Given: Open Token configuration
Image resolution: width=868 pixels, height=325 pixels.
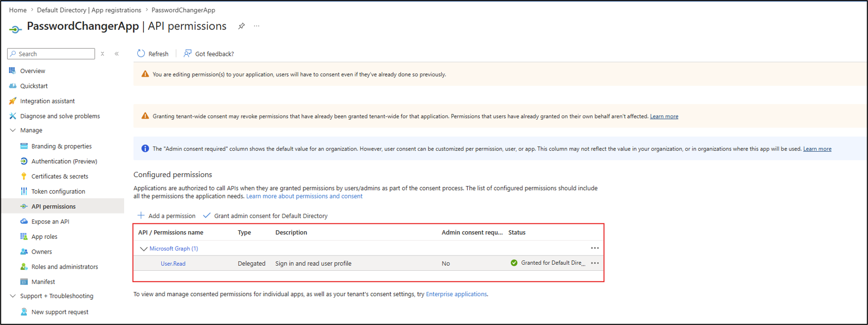Looking at the screenshot, I should point(58,192).
